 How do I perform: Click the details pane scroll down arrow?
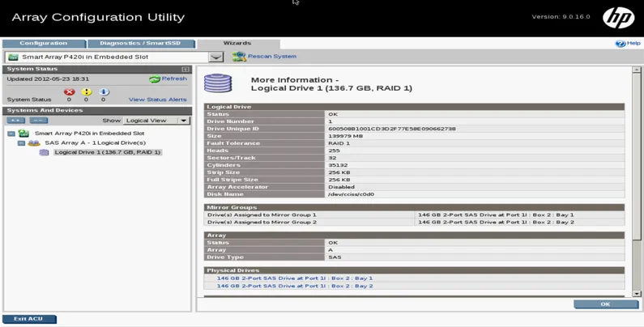(x=637, y=294)
